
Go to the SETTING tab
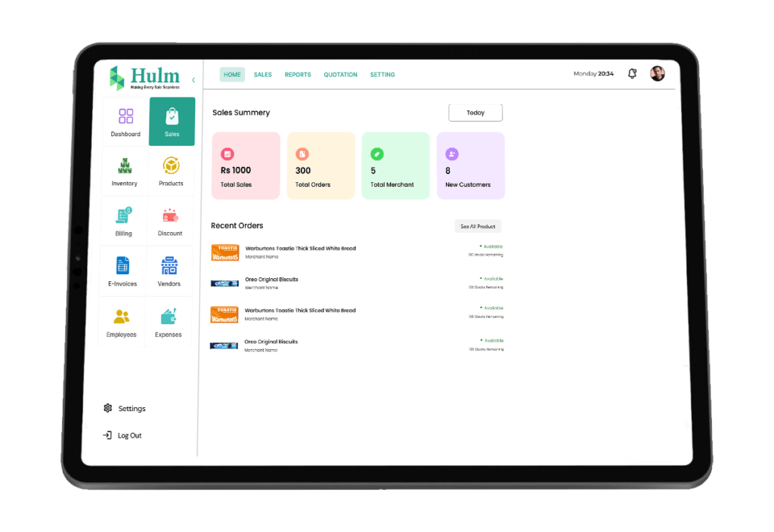click(x=382, y=75)
